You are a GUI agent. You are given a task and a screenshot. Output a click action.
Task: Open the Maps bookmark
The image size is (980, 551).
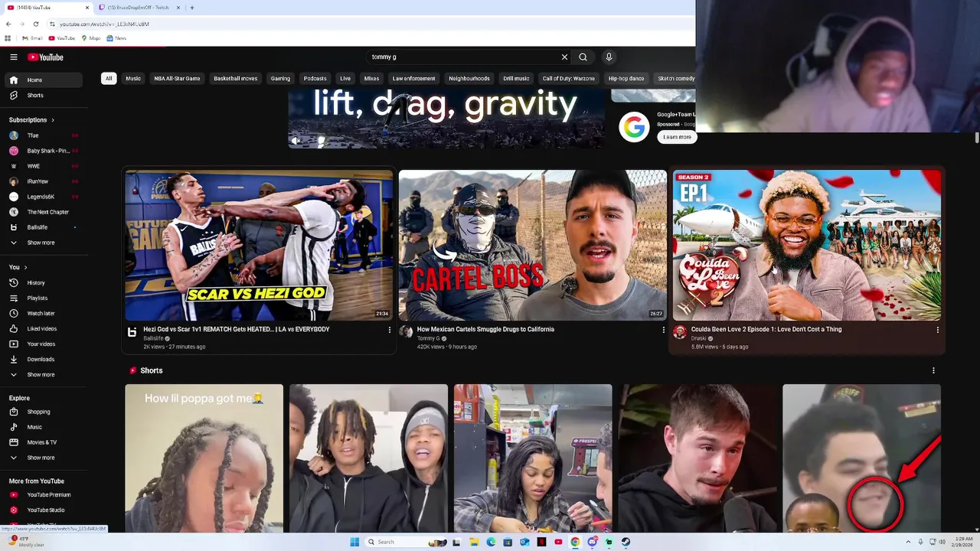[90, 38]
